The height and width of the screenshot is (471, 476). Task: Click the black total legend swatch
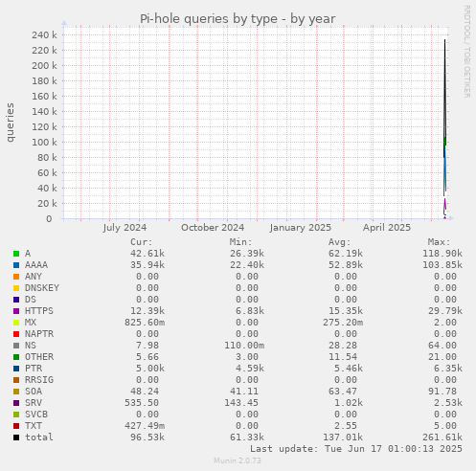pyautogui.click(x=16, y=437)
